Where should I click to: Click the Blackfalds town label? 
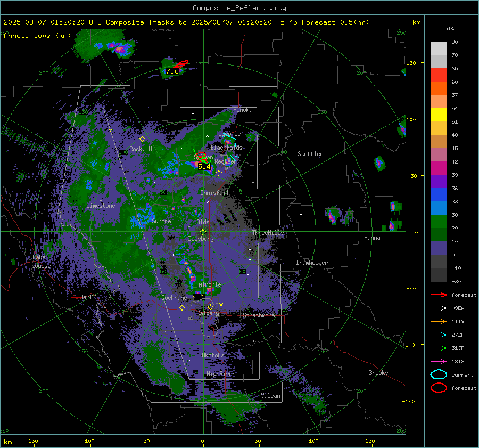pyautogui.click(x=226, y=148)
